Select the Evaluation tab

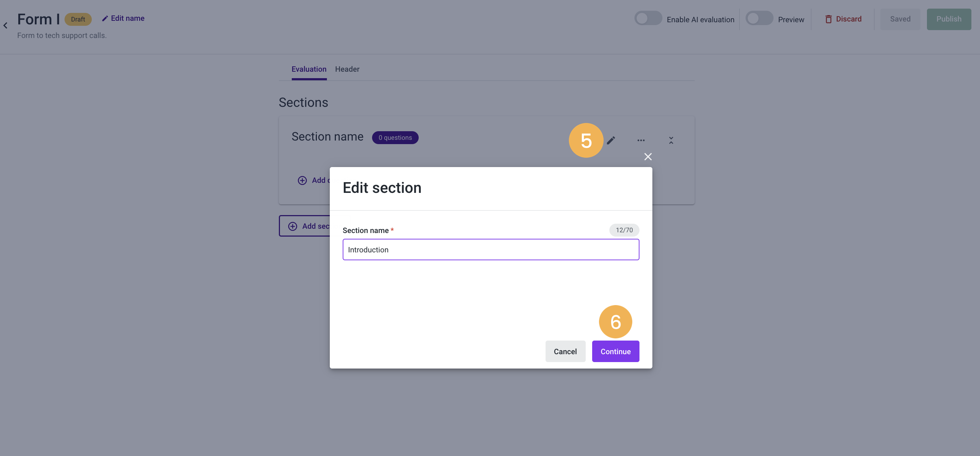tap(309, 69)
